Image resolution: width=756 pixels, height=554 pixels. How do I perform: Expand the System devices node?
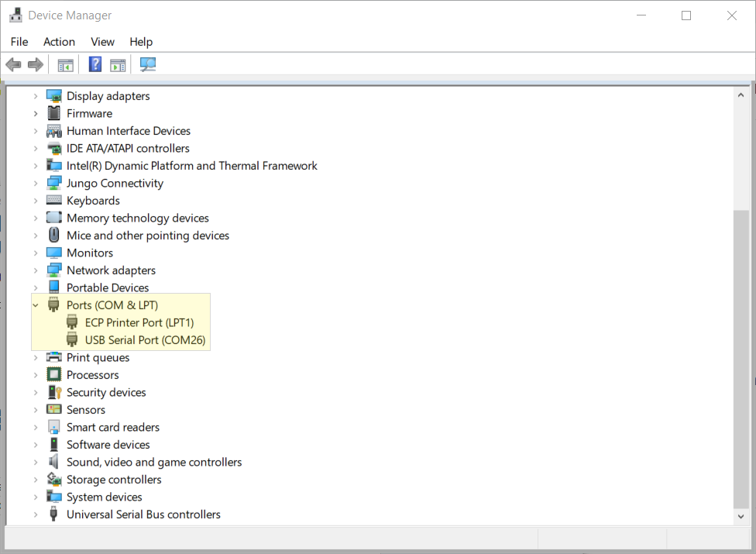coord(36,497)
